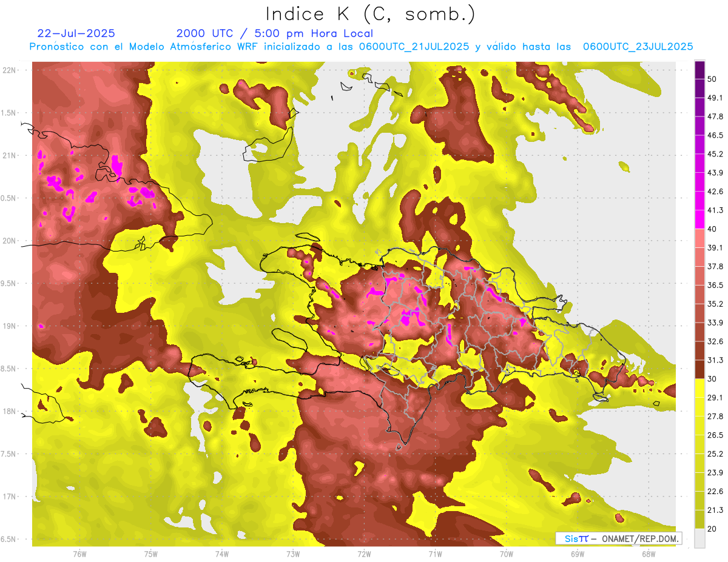
Task: Click the '72W' longitude label
Action: tap(364, 554)
